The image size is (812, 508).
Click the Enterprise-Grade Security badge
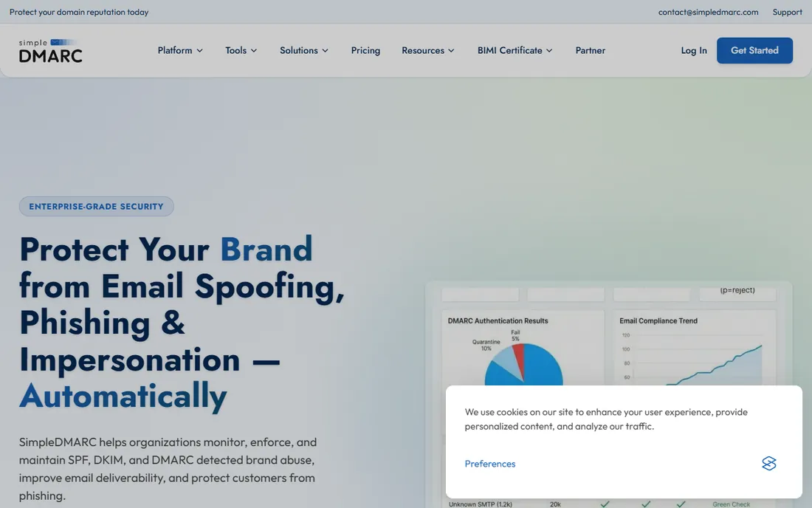tap(96, 206)
